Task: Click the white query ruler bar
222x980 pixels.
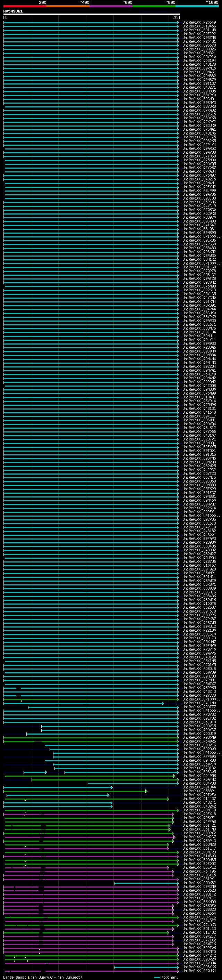Action: click(92, 15)
